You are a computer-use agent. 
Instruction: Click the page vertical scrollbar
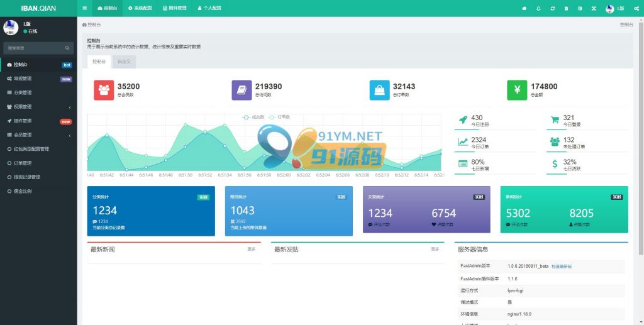coord(642,140)
